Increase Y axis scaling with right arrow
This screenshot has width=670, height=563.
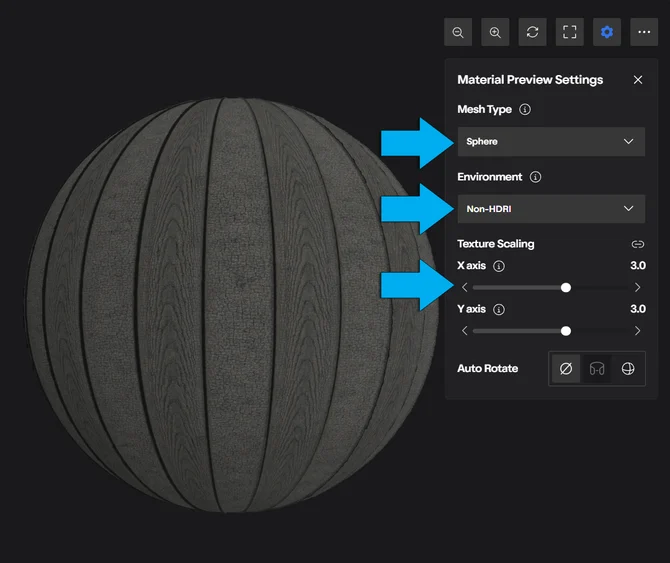[638, 331]
